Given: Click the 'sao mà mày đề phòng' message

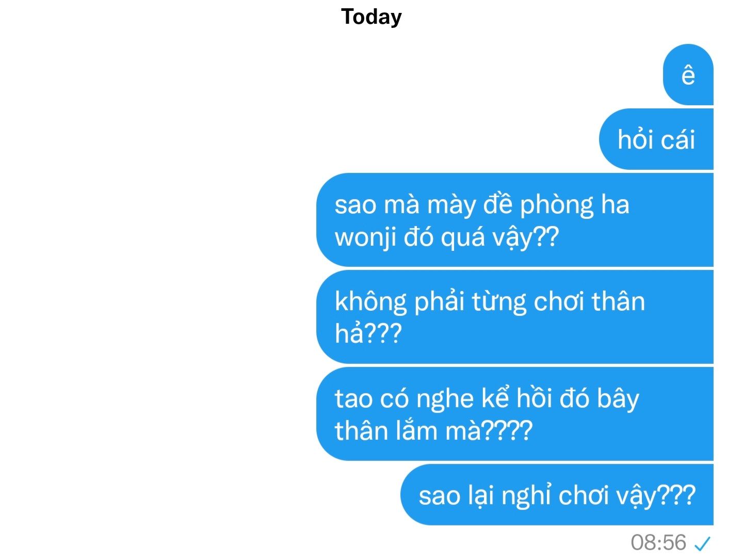Looking at the screenshot, I should click(514, 220).
